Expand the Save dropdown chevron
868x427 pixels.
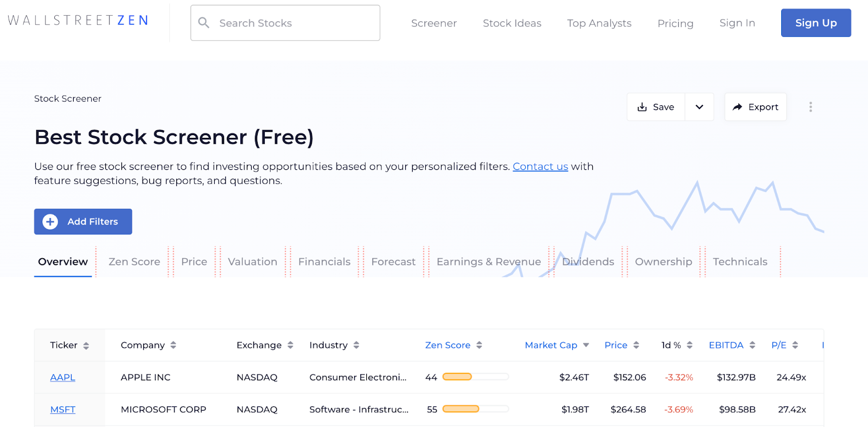pos(699,107)
